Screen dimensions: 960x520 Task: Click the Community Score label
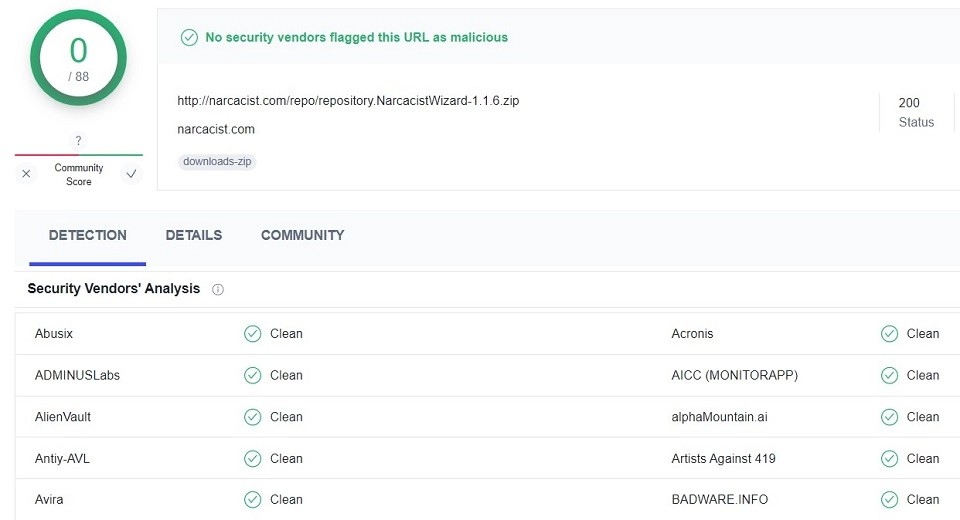click(x=78, y=175)
